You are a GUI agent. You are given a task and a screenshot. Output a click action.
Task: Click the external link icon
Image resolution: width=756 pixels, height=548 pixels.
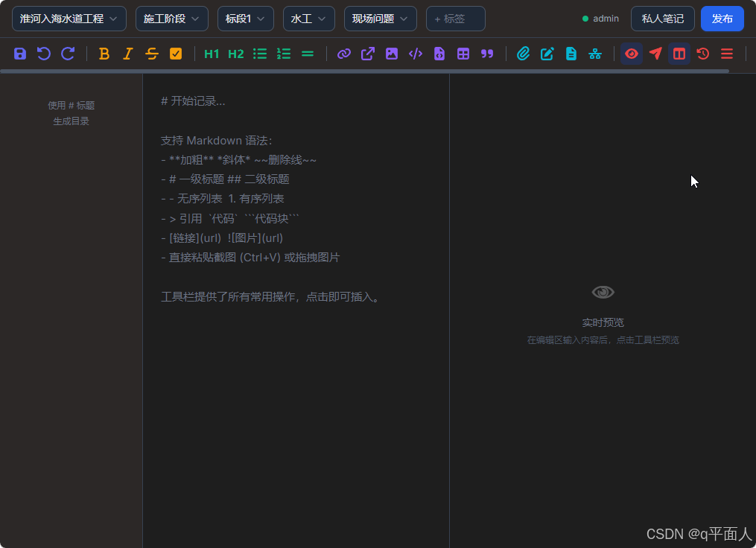tap(368, 54)
